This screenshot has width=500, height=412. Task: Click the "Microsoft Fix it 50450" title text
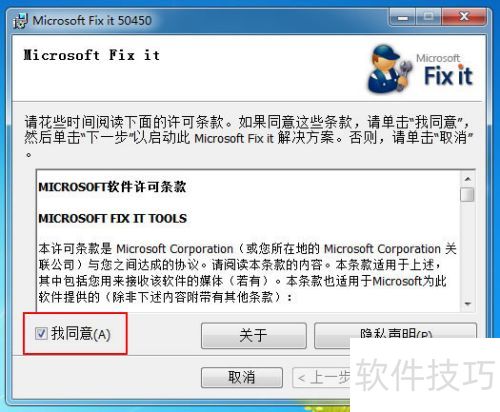(92, 21)
